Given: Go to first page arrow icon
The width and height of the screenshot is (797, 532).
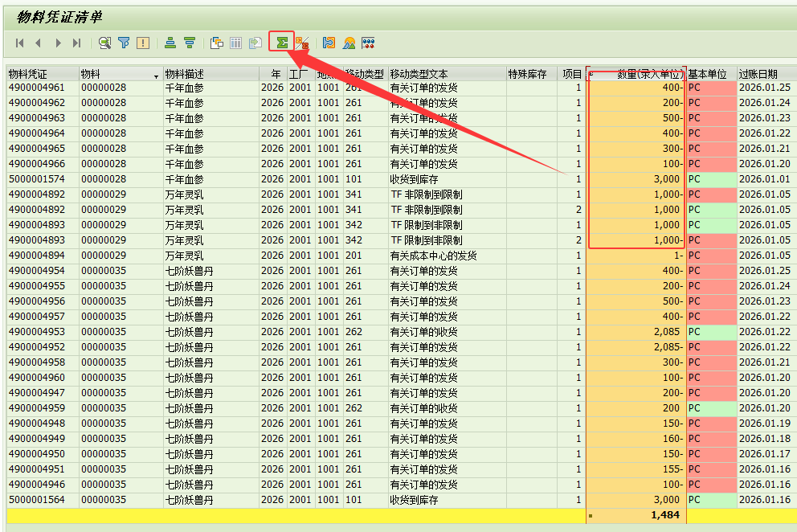Looking at the screenshot, I should tap(19, 43).
